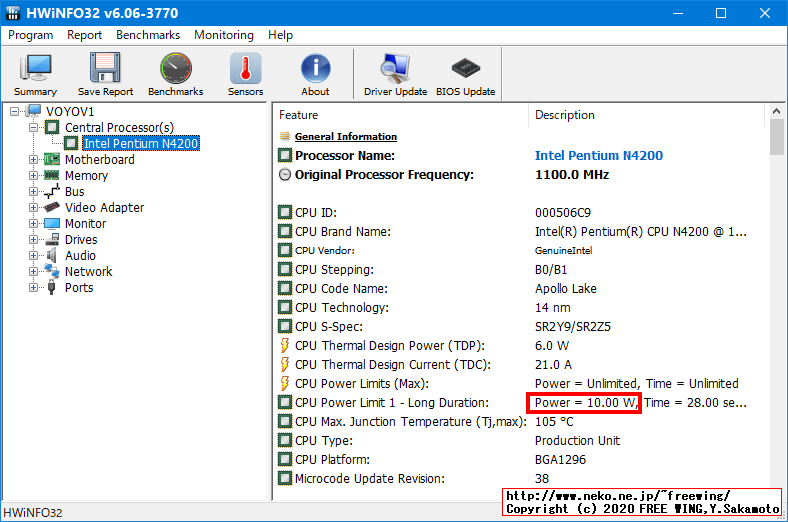
Task: Click the Central Processor(s) chip icon
Action: pos(52,127)
